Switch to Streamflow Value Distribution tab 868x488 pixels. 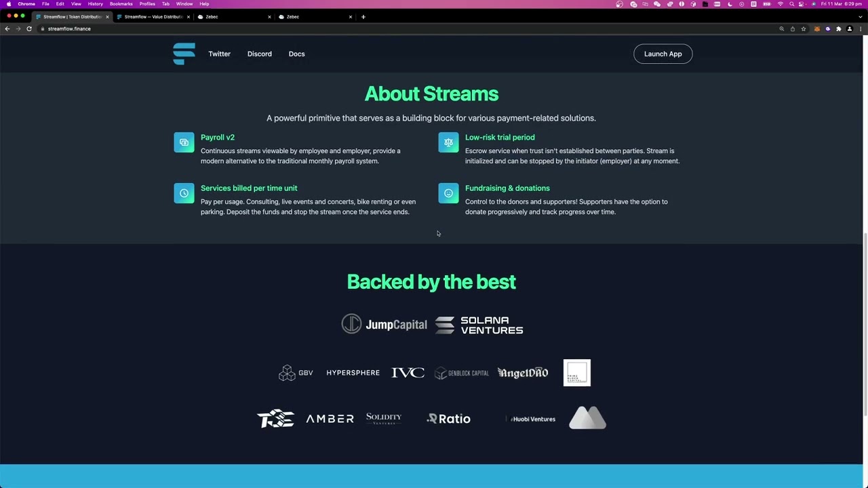tap(153, 16)
